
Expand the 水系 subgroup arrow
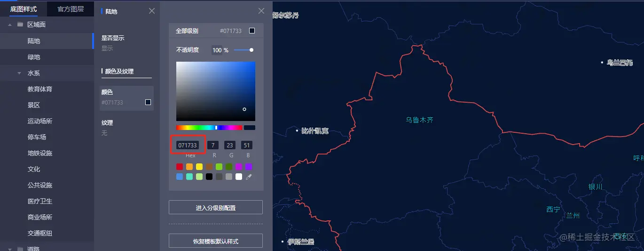(19, 73)
